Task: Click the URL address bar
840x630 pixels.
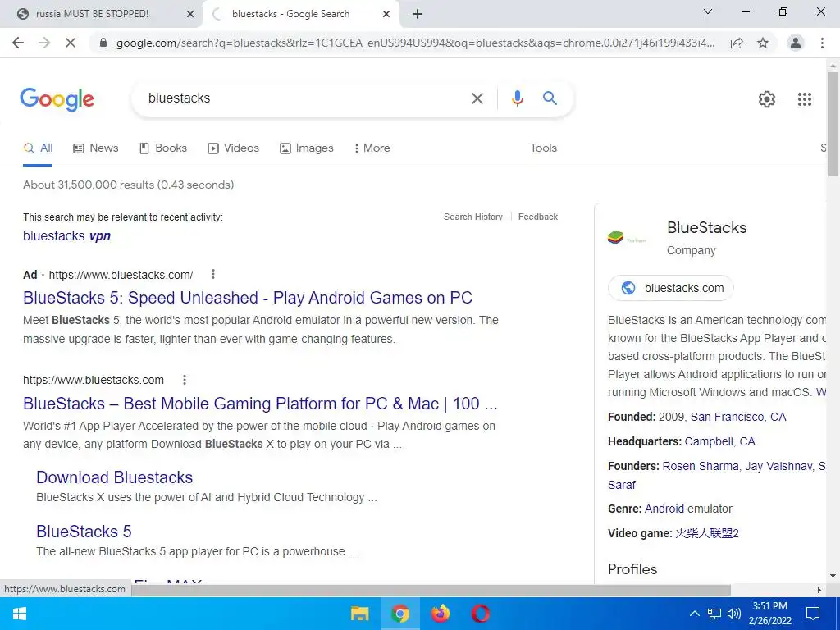Action: [x=415, y=43]
